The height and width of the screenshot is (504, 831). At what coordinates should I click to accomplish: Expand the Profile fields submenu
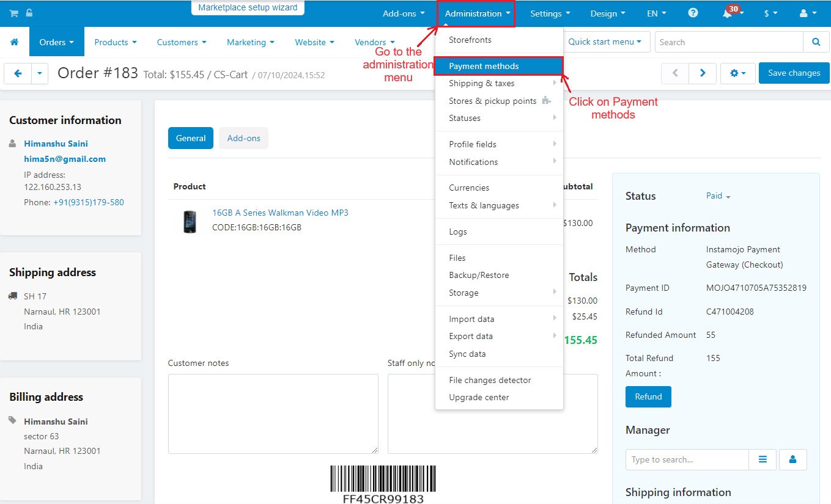tap(499, 144)
